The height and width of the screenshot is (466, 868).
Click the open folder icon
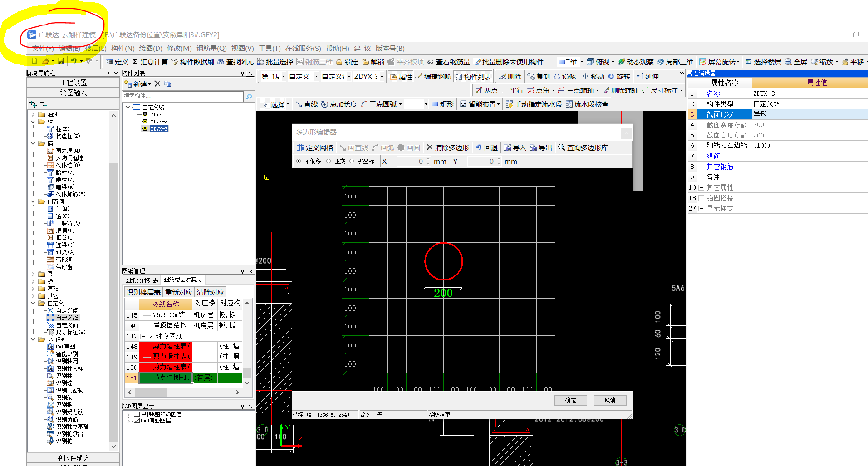[x=45, y=61]
